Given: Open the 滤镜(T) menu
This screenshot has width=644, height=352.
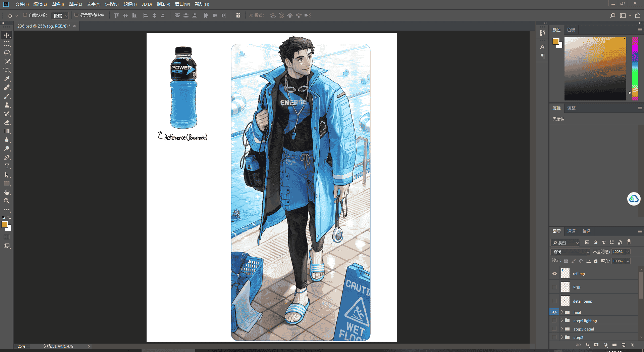Looking at the screenshot, I should coord(130,4).
